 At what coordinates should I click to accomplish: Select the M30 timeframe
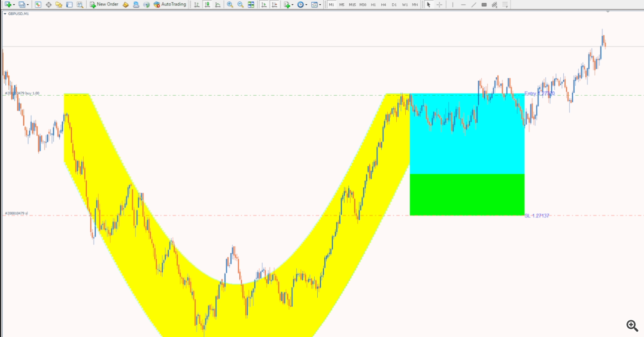point(363,4)
